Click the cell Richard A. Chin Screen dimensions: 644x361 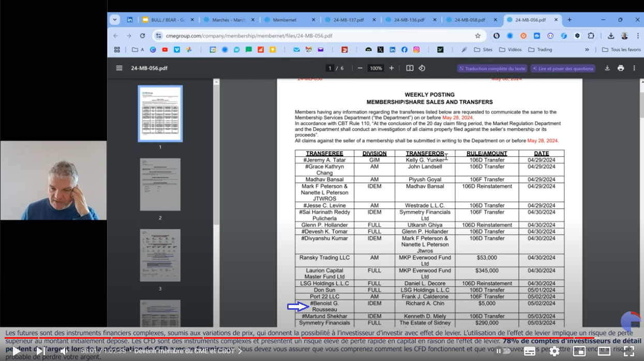[x=425, y=306]
